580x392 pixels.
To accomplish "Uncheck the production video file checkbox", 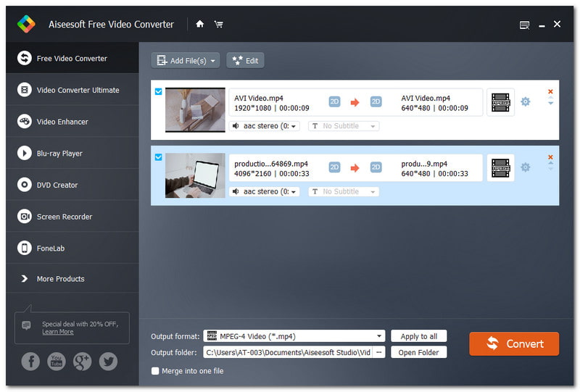I will coord(159,157).
